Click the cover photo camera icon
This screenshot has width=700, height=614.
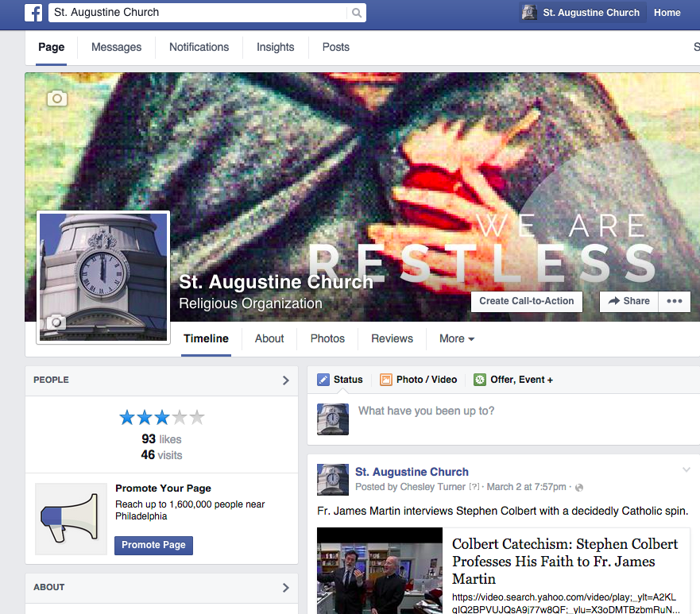(57, 98)
